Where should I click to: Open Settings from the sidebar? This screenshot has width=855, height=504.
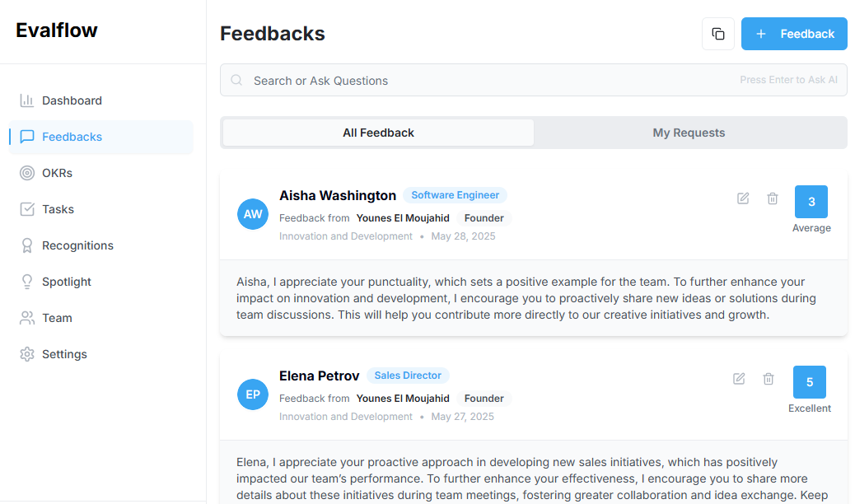pos(64,354)
